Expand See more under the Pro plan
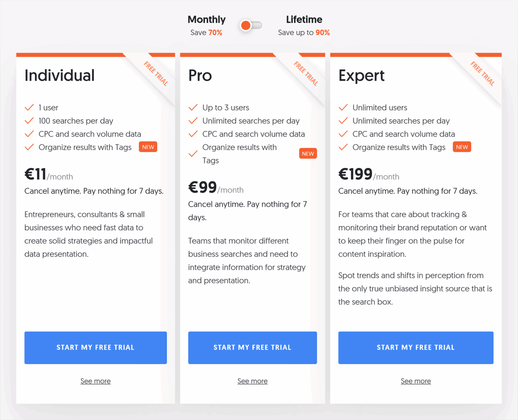The width and height of the screenshot is (518, 420). point(252,381)
